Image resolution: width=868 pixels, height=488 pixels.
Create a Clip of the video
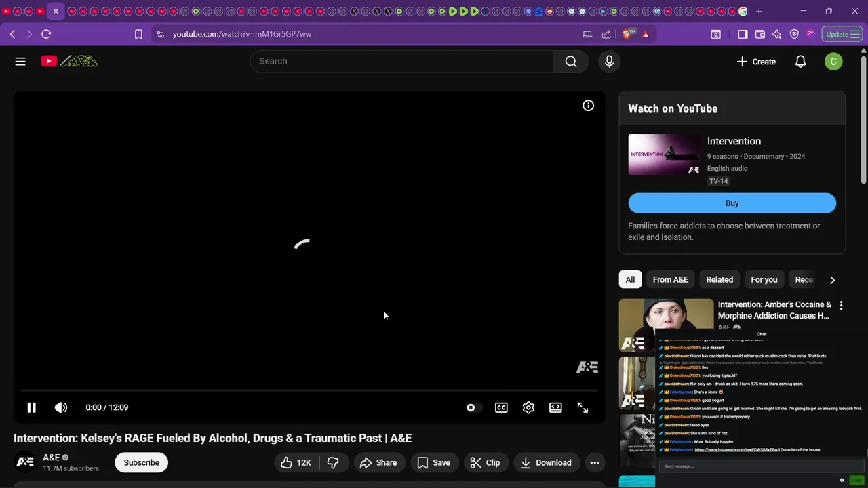[x=486, y=462]
